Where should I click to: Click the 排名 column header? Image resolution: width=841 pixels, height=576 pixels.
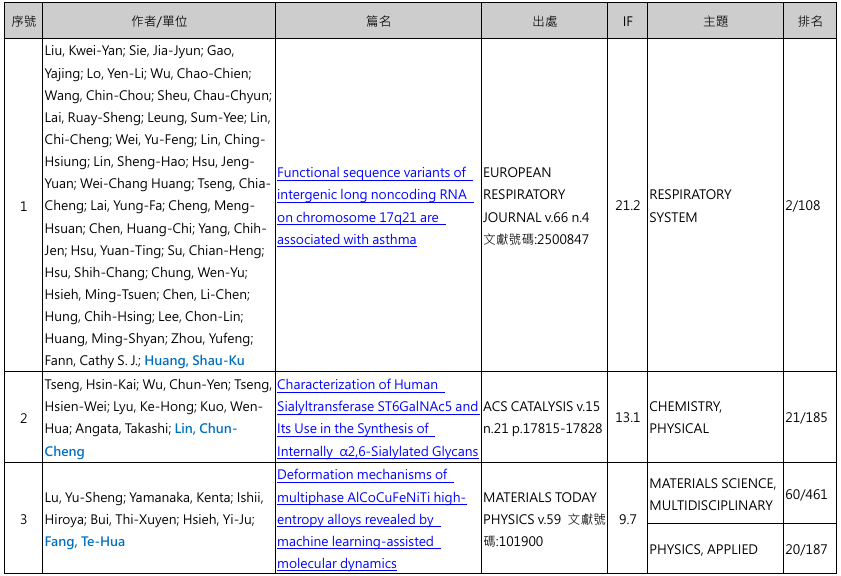(x=810, y=21)
